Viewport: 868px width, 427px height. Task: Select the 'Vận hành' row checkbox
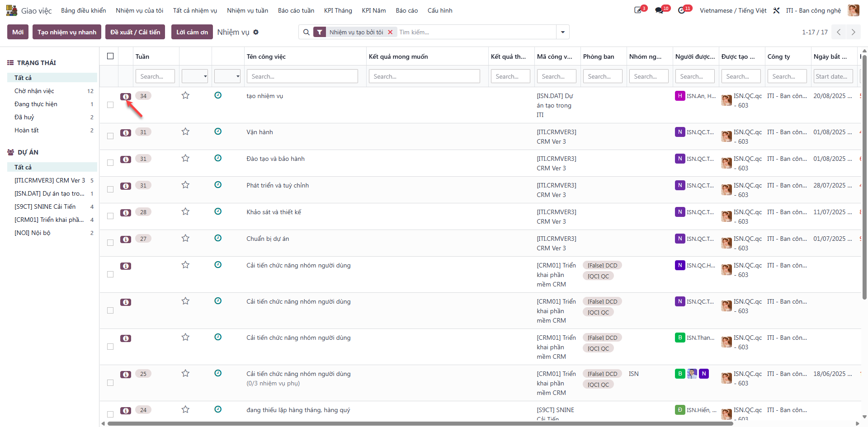(110, 136)
